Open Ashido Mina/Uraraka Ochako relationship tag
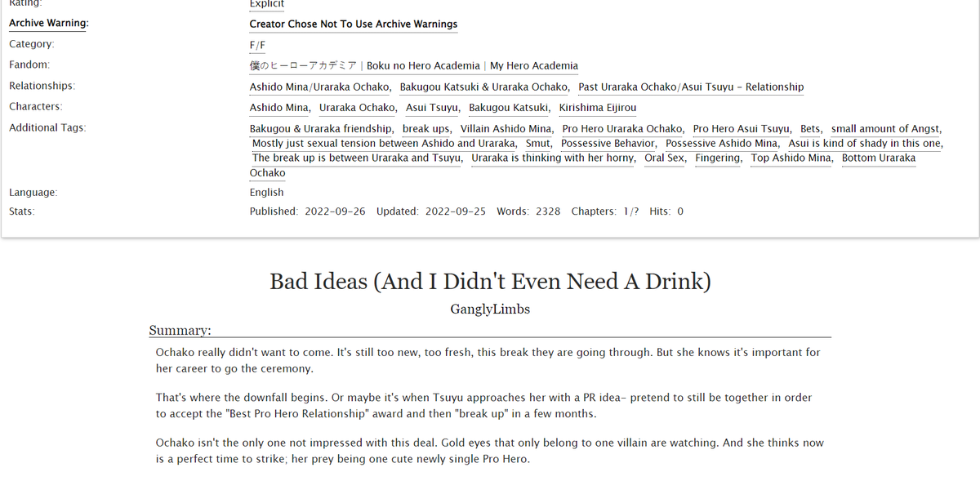 click(x=320, y=87)
